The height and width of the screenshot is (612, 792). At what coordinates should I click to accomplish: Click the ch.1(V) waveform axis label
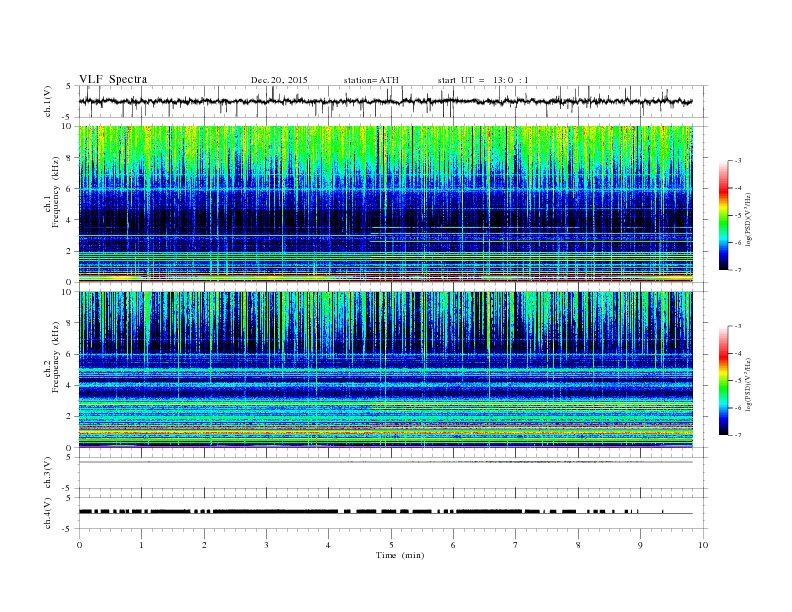pyautogui.click(x=48, y=101)
